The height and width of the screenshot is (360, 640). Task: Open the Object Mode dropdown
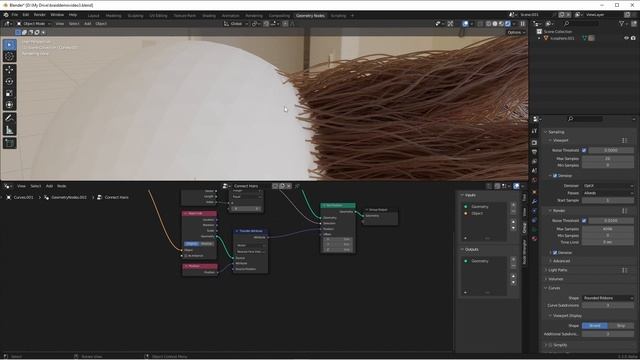[x=33, y=24]
